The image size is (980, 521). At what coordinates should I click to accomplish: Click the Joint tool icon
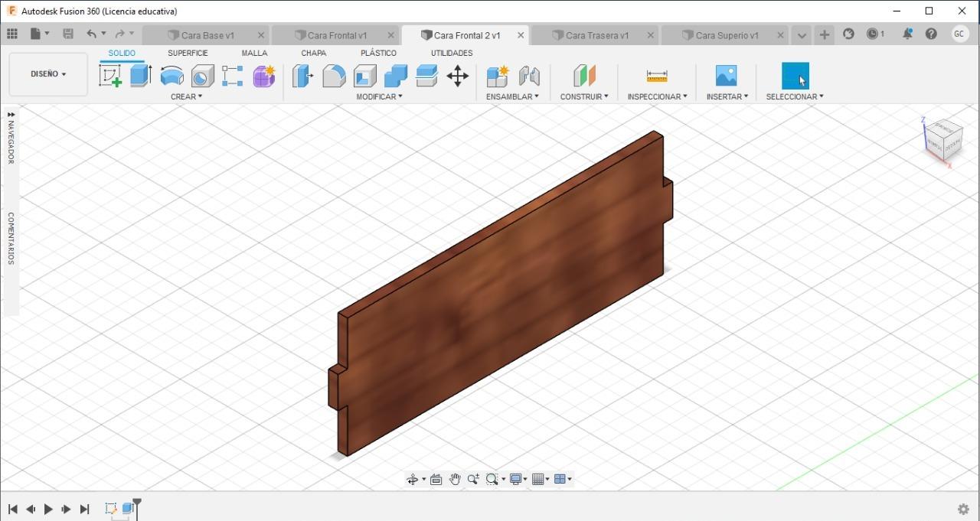529,76
